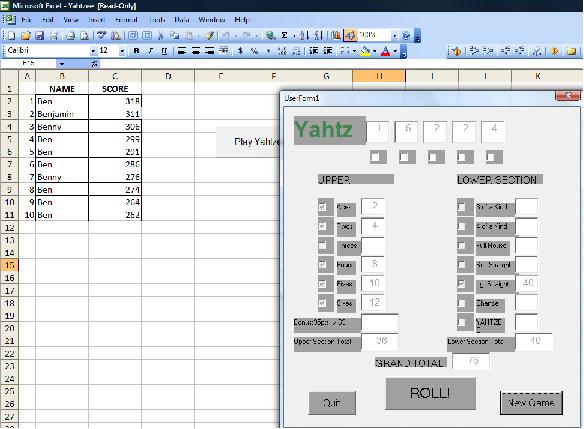584x429 pixels.
Task: Toggle Bold formatting
Action: [136, 51]
